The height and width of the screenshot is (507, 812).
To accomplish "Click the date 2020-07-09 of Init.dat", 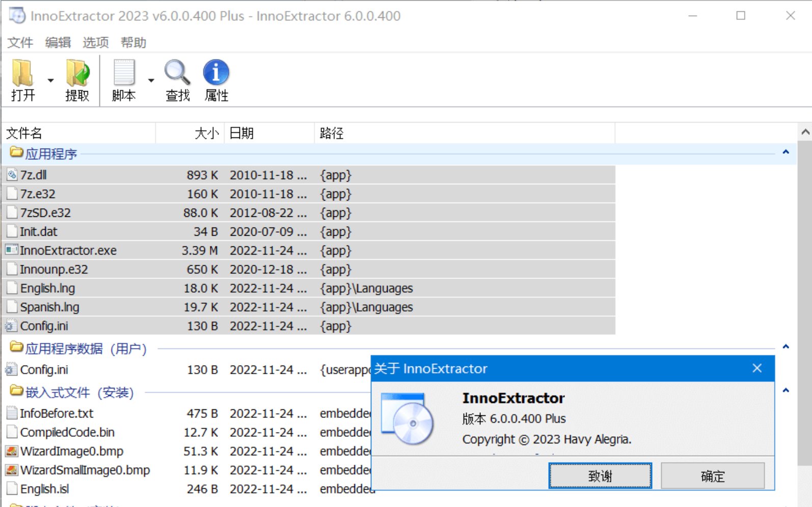I will pos(268,232).
